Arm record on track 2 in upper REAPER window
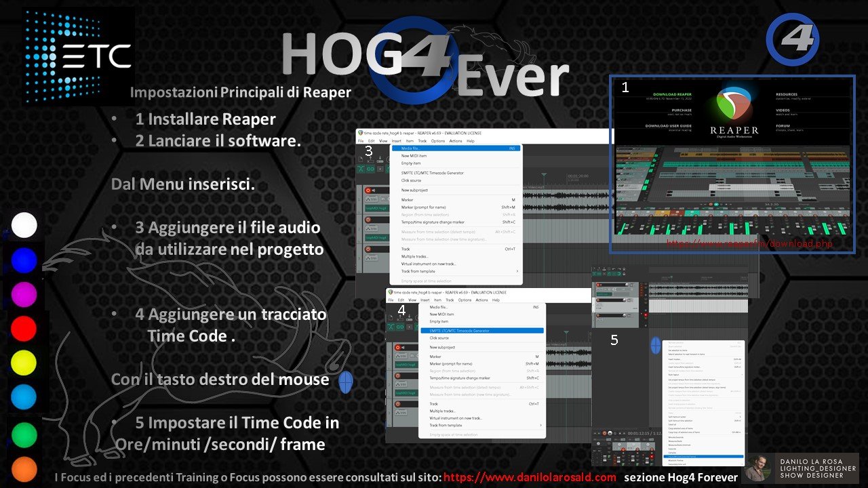This screenshot has width=868, height=488. coord(368,220)
